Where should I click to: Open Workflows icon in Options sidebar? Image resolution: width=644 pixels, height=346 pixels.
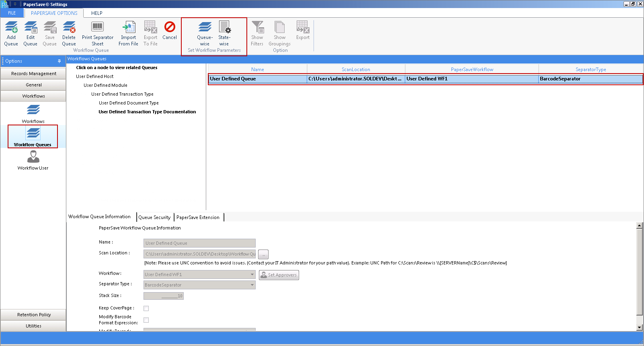(x=33, y=110)
